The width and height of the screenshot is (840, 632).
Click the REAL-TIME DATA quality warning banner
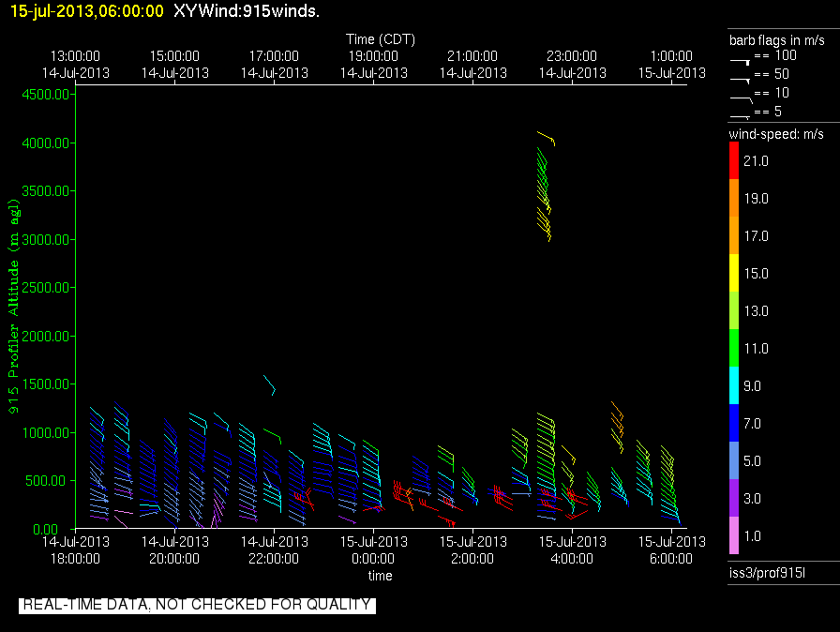(197, 605)
